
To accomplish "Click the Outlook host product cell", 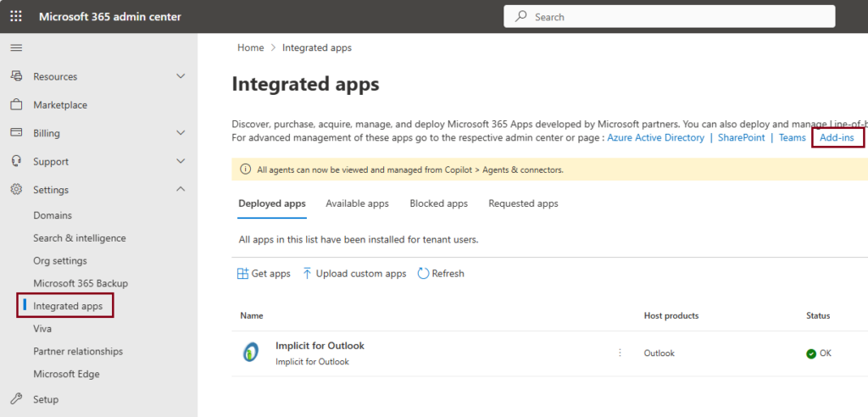I will 659,353.
